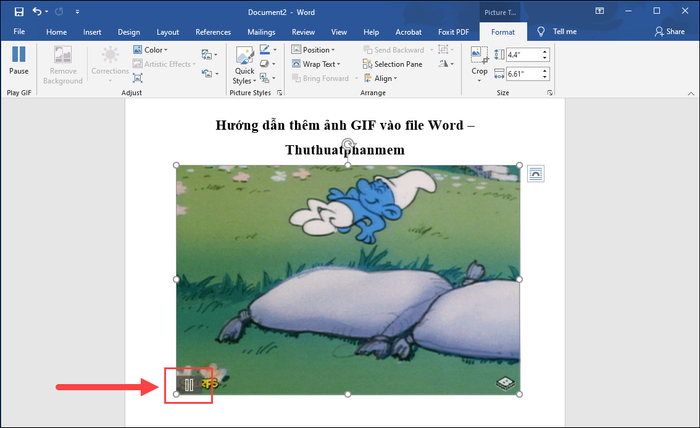
Task: Open Customize Quick Access Toolbar dropdown
Action: click(77, 12)
